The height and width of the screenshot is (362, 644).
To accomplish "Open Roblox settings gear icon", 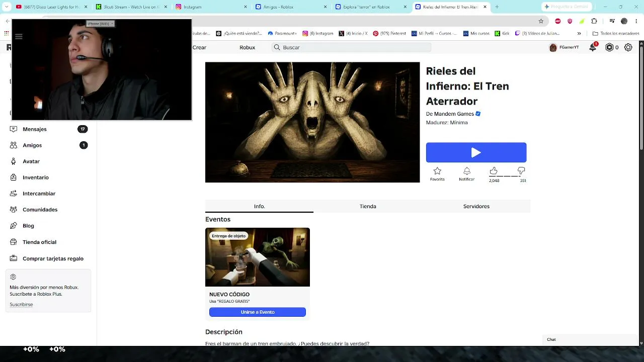I will [628, 47].
